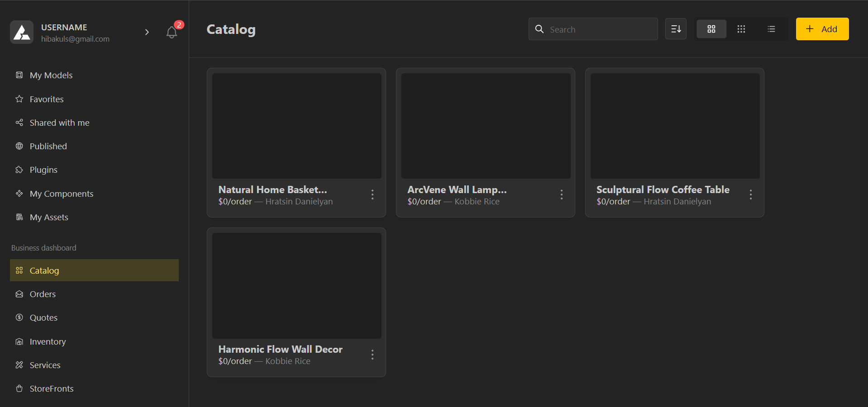Open the Orders section

[43, 294]
